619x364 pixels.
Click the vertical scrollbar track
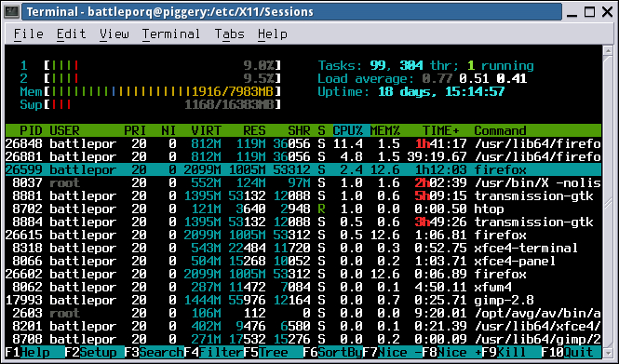608,201
